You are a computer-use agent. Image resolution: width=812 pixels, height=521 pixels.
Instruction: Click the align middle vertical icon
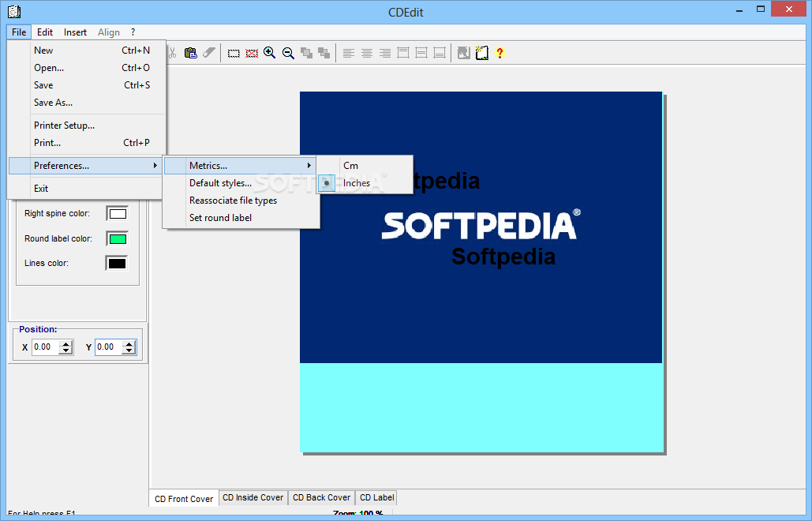pyautogui.click(x=421, y=53)
